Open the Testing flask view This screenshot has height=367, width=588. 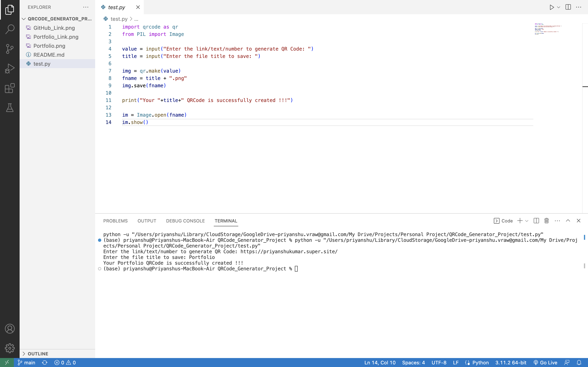[x=10, y=108]
